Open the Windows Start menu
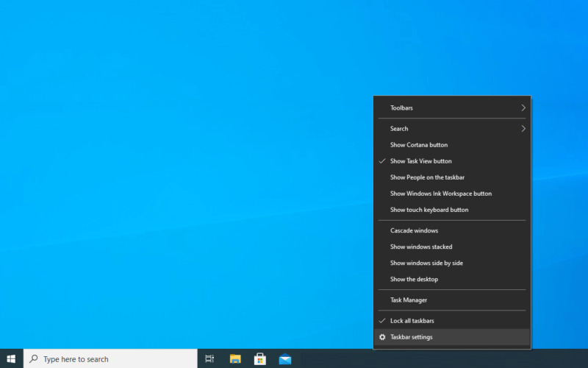Viewport: 588px width, 368px height. 11,359
